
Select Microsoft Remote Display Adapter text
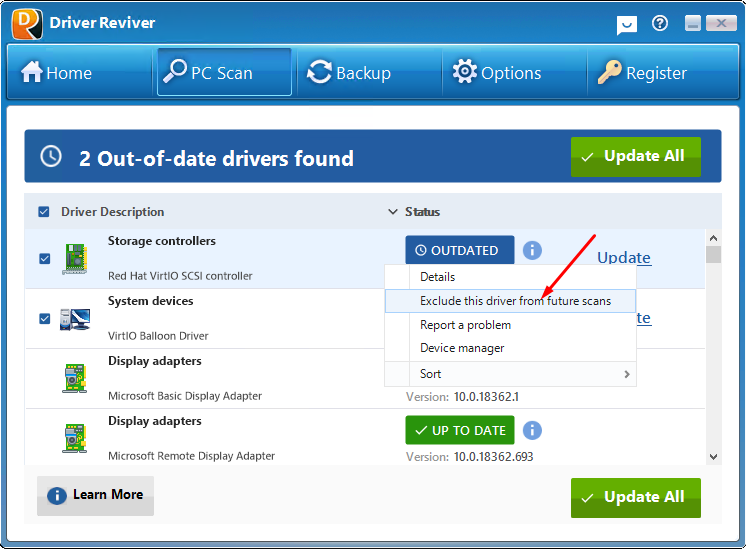[191, 456]
